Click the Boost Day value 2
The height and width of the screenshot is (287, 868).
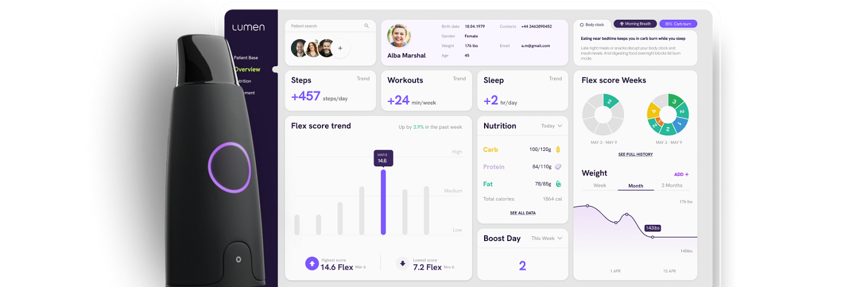point(522,266)
